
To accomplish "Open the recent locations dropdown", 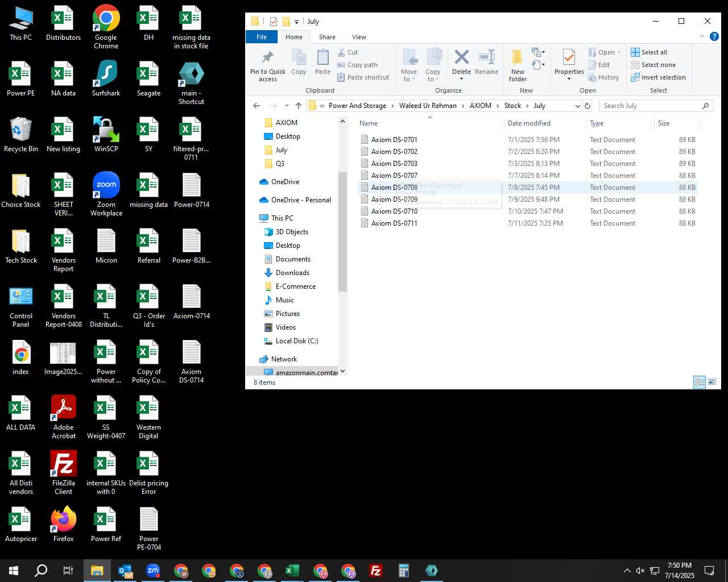I will point(286,106).
